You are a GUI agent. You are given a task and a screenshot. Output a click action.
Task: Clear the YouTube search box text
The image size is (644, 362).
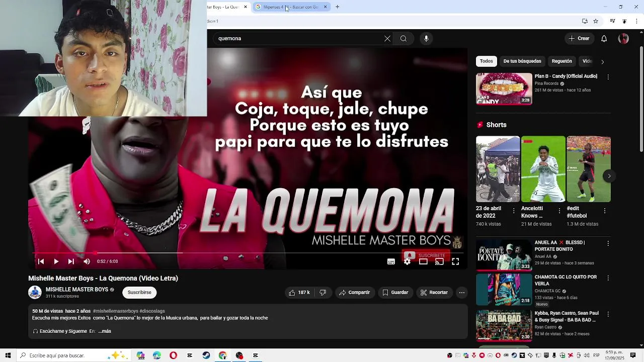387,39
